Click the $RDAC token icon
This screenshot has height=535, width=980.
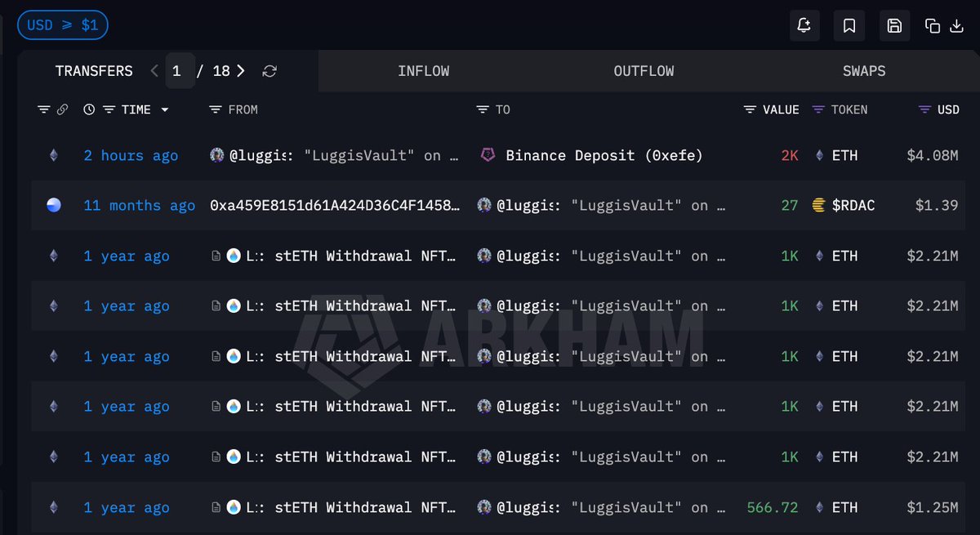click(819, 206)
